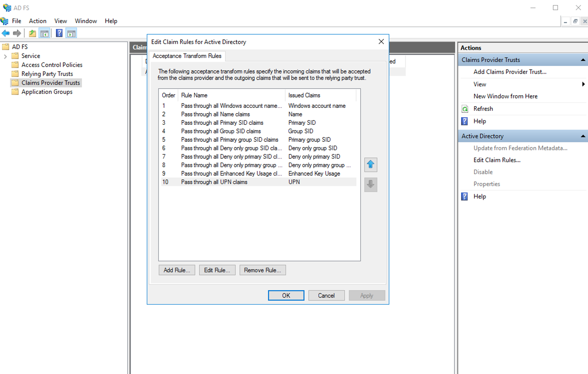Click the Remove Rule... button
The image size is (588, 374).
tap(263, 270)
